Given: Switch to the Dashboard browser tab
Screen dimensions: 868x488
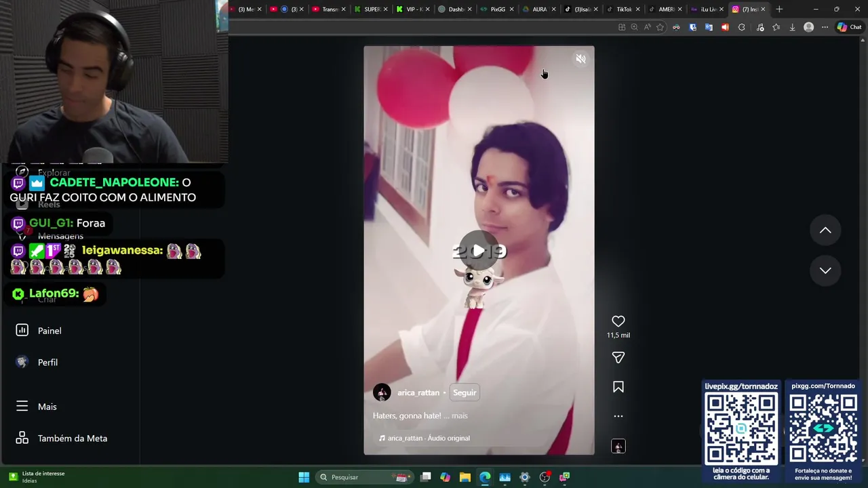Looking at the screenshot, I should tap(456, 9).
